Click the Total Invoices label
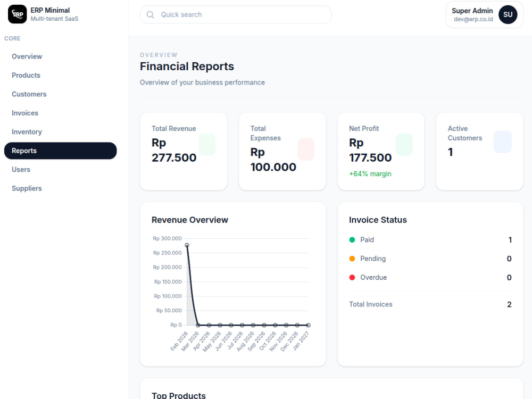The image size is (532, 399). coord(370,304)
